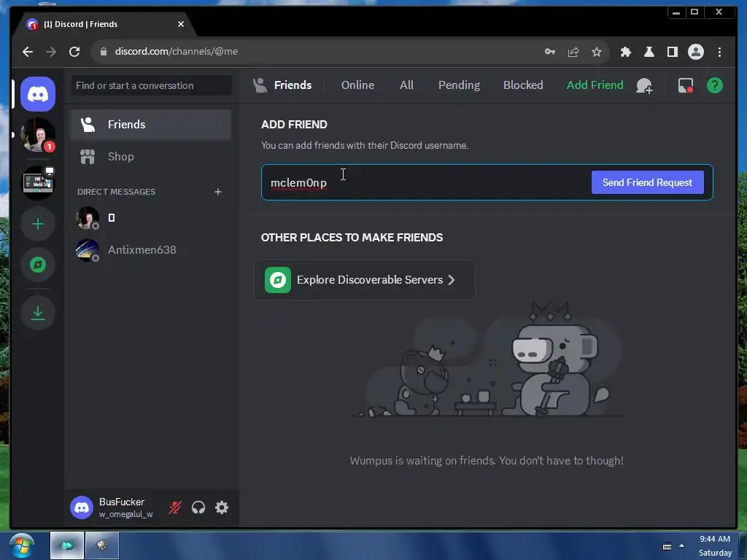Open Windows Start button

point(22,545)
